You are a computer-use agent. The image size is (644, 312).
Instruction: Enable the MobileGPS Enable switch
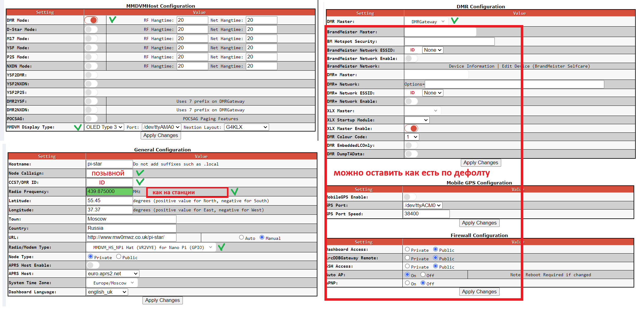[410, 197]
